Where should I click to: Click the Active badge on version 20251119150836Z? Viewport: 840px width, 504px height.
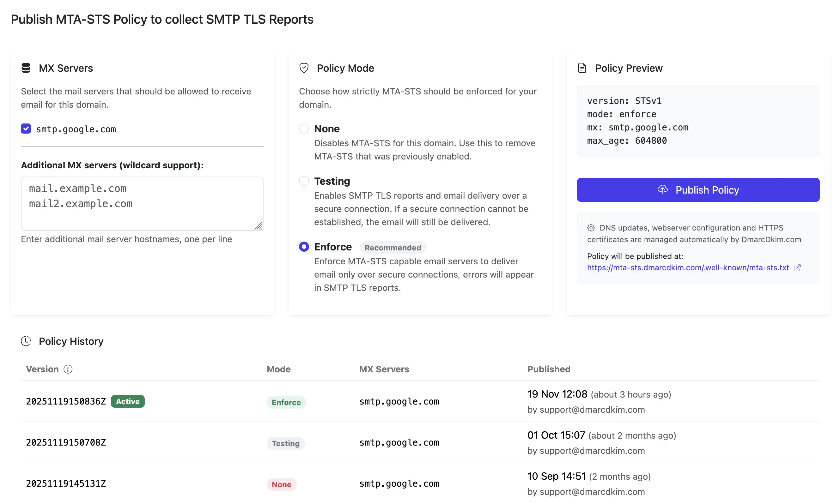127,401
